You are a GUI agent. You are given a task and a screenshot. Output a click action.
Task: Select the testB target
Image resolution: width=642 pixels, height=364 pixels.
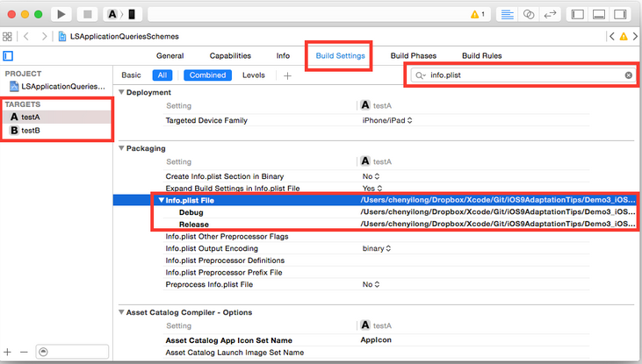click(31, 131)
